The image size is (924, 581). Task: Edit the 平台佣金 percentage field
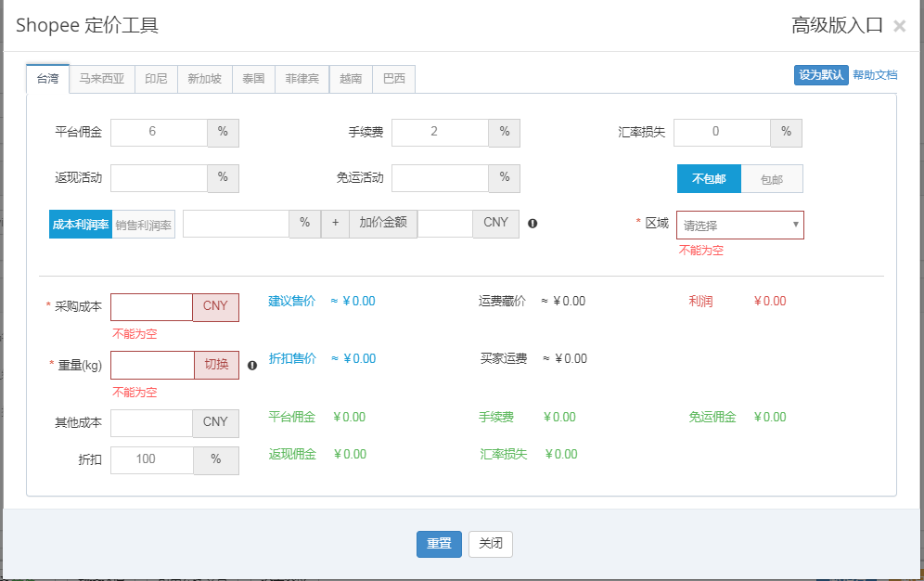(159, 132)
